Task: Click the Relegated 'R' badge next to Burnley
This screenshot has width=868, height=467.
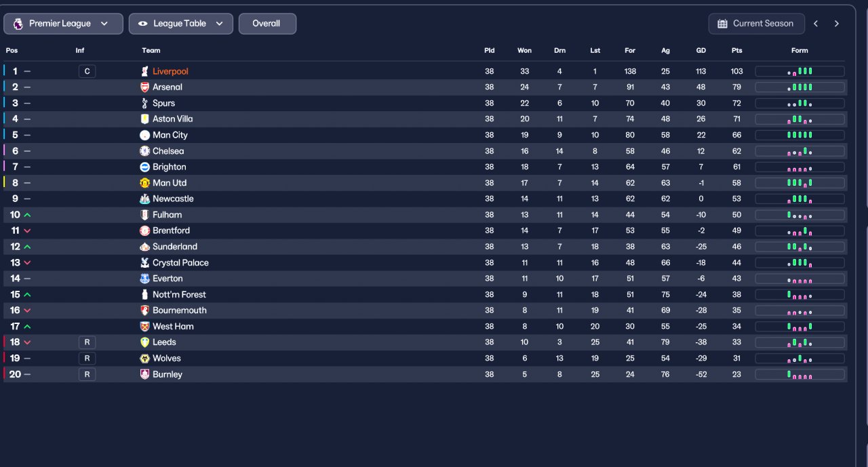Action: coord(87,374)
